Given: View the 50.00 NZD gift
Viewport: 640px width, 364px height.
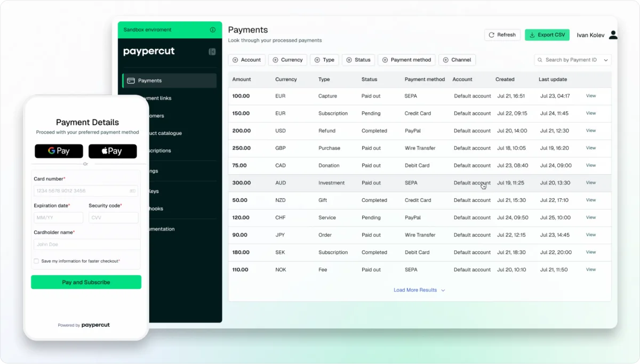Looking at the screenshot, I should pos(591,200).
